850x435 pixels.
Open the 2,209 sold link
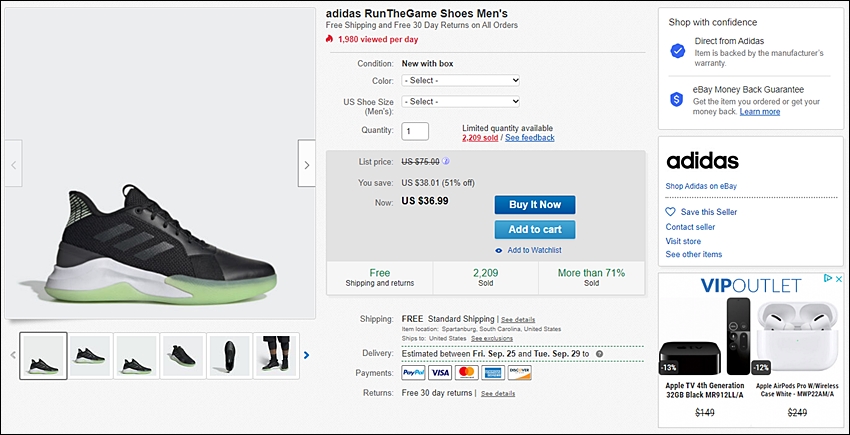coord(480,138)
